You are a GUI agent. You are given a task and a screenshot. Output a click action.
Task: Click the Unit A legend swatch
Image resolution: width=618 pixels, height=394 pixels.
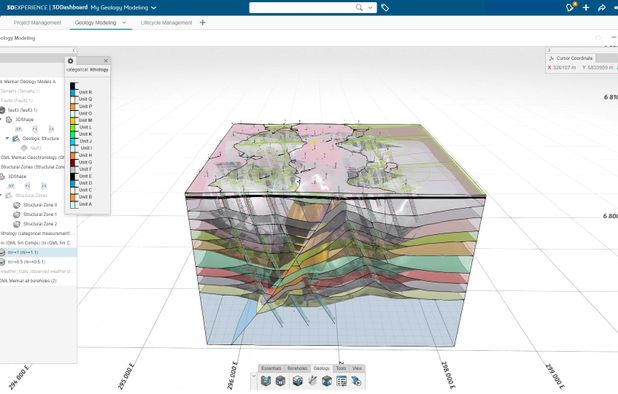[x=73, y=204]
